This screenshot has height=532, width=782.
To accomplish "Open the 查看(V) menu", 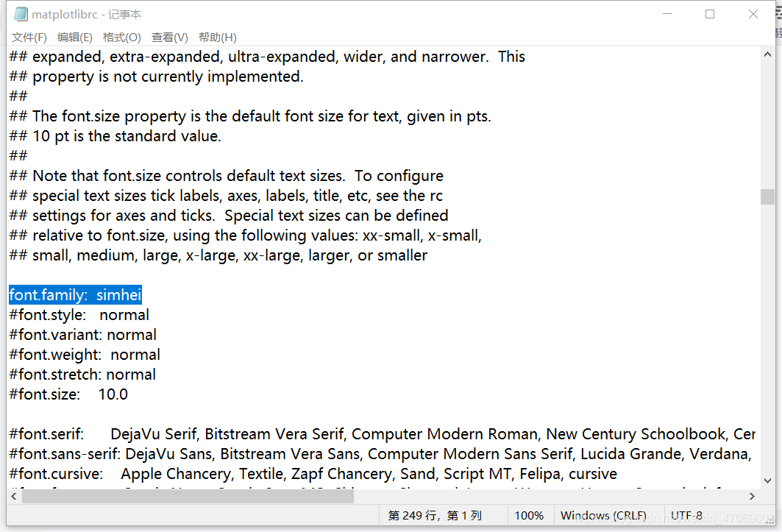I will point(170,38).
